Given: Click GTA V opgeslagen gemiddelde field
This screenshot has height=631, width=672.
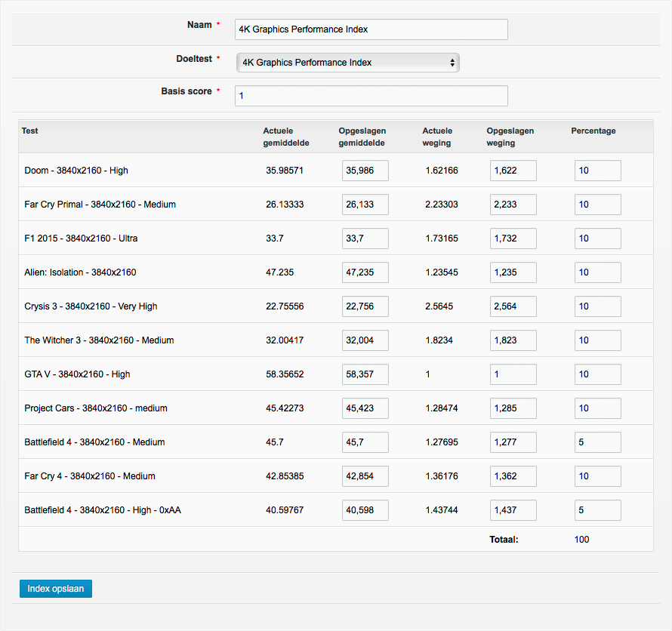Looking at the screenshot, I should (x=365, y=374).
